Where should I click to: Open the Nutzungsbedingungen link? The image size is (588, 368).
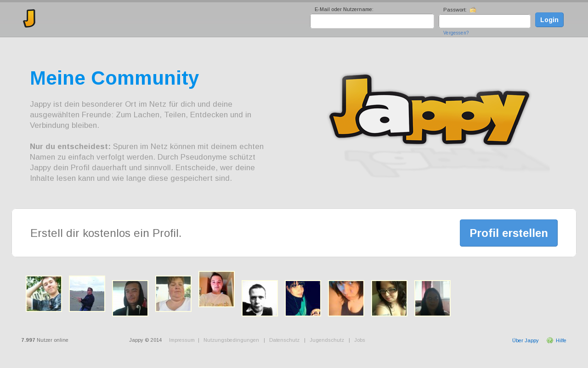[231, 340]
